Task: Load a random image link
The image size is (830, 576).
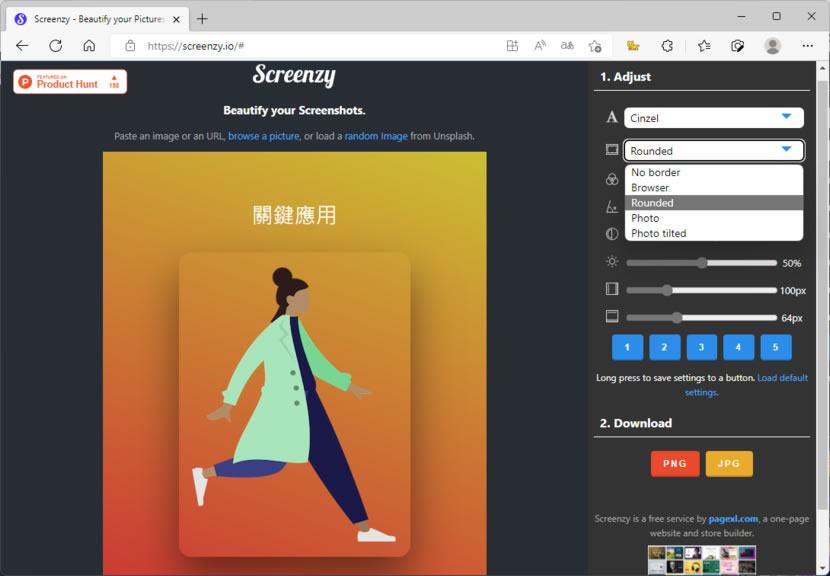Action: coord(376,136)
